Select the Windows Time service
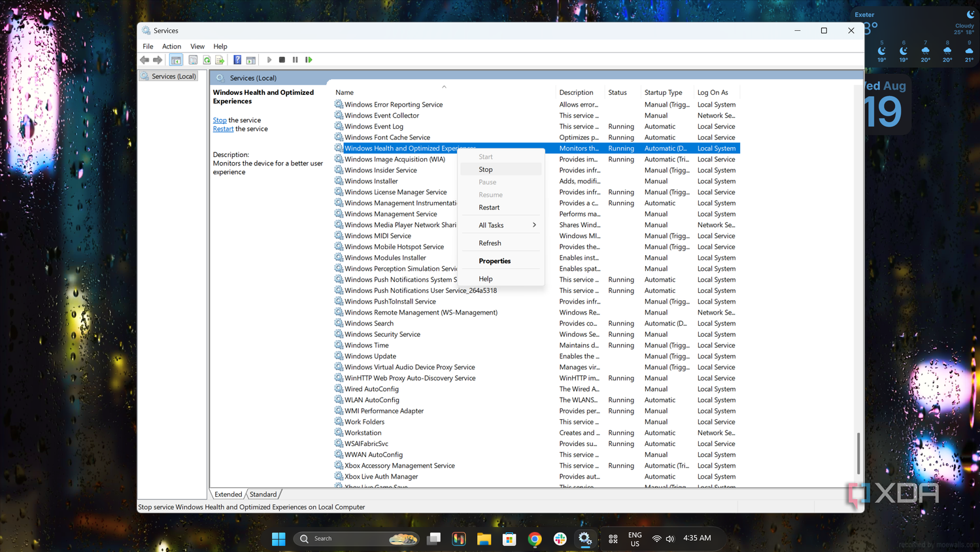Viewport: 980px width, 552px height. 536,345
